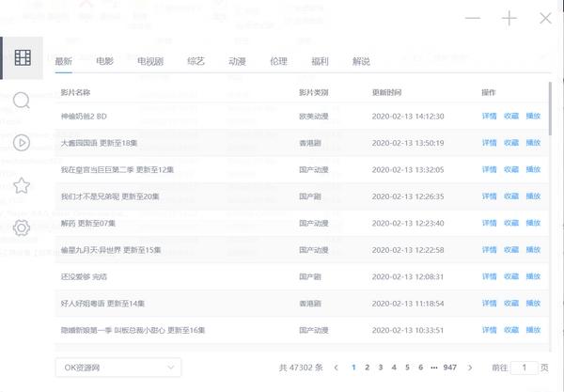
Task: Click the table vertical scrollbar
Action: click(x=550, y=109)
